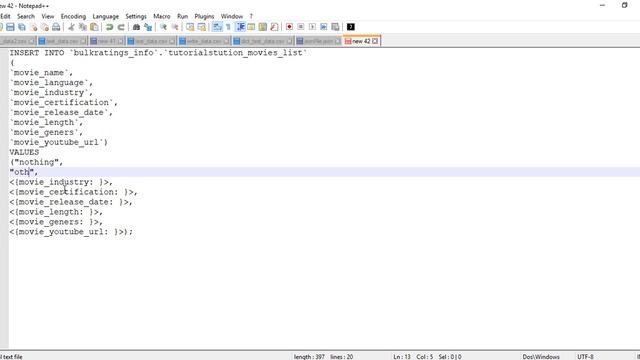The width and height of the screenshot is (640, 360).
Task: Open Find using the binoculars icon
Action: 136,27
